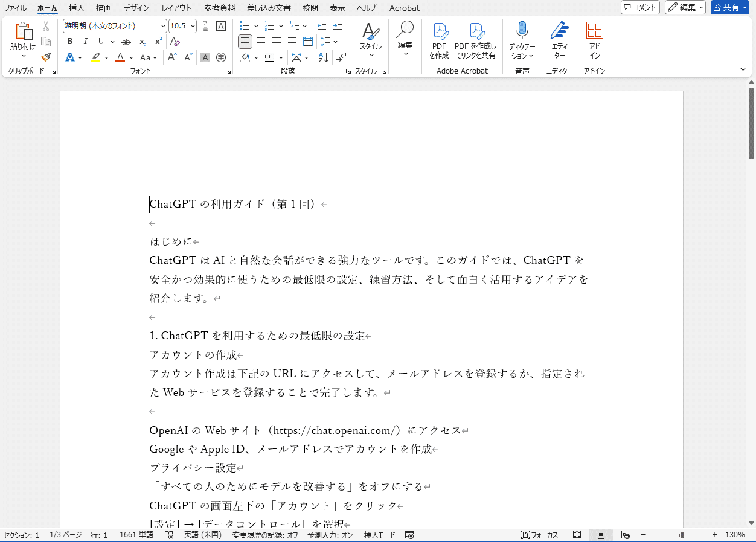This screenshot has width=756, height=542.
Task: Sort the selection with A-Z icon
Action: [323, 57]
